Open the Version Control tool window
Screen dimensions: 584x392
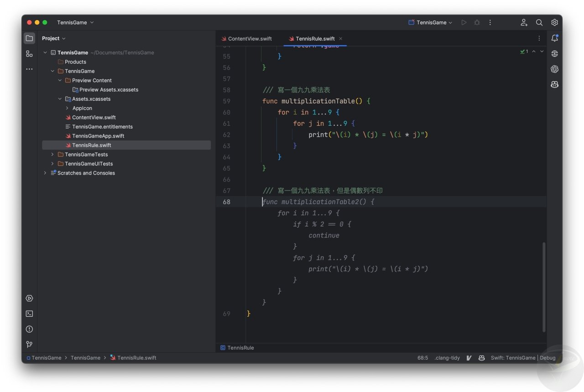(29, 344)
